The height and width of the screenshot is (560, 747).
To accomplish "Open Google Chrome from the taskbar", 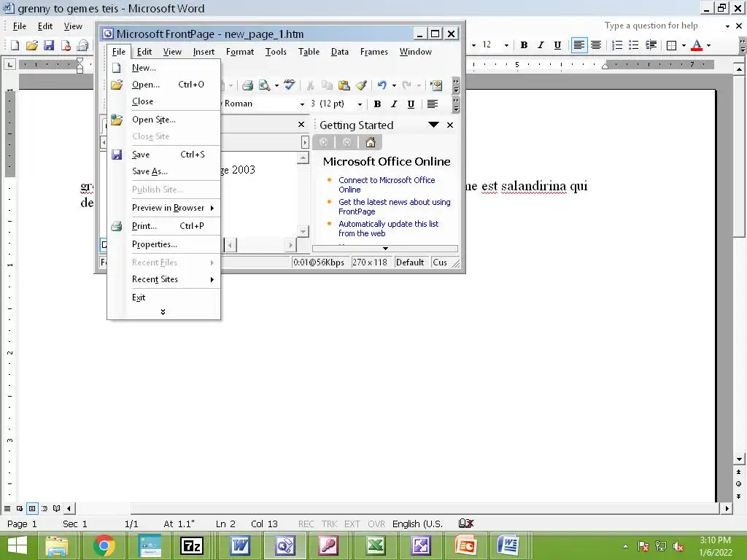I will (x=104, y=545).
